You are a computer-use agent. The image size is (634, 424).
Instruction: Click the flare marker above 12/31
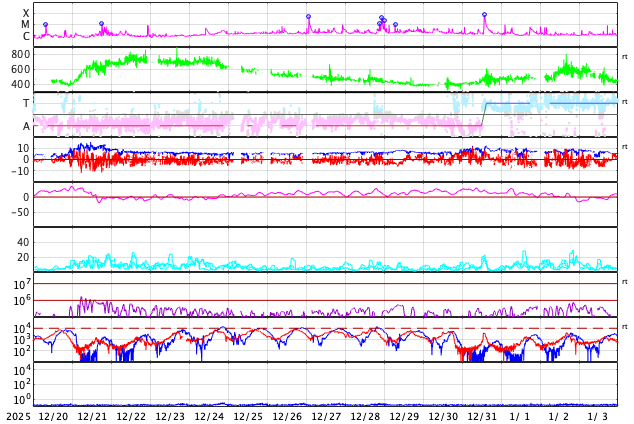tap(484, 15)
